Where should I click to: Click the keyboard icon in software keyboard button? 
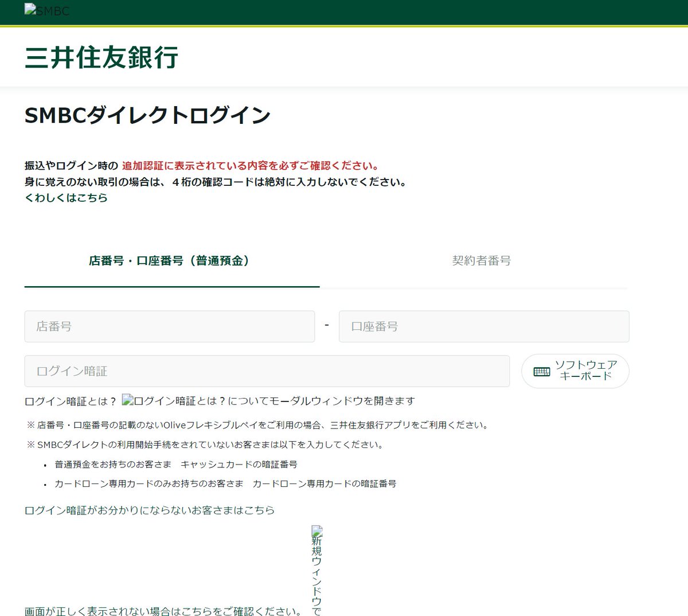541,372
